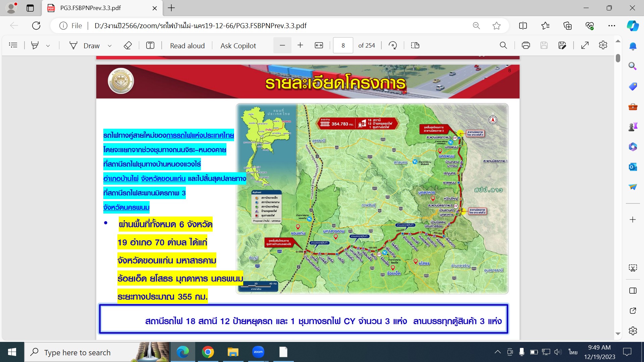Show hidden system tray icons
The height and width of the screenshot is (362, 644).
497,352
